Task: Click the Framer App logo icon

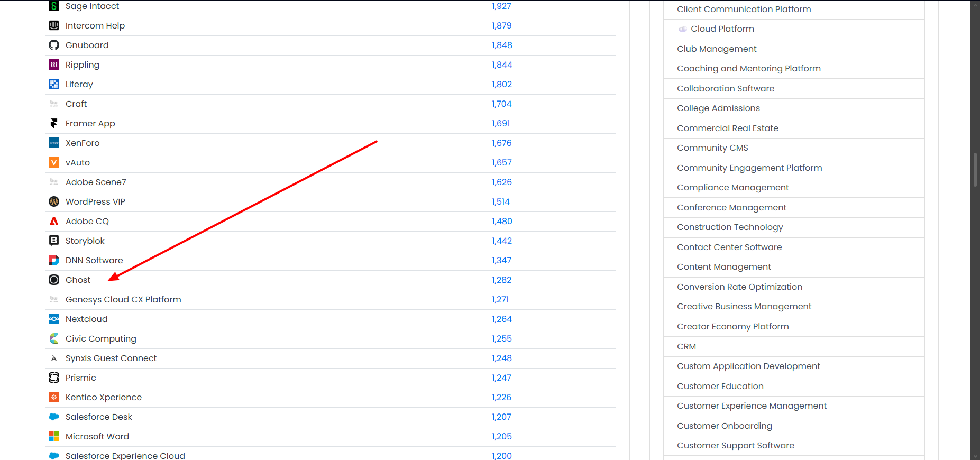Action: coord(54,123)
